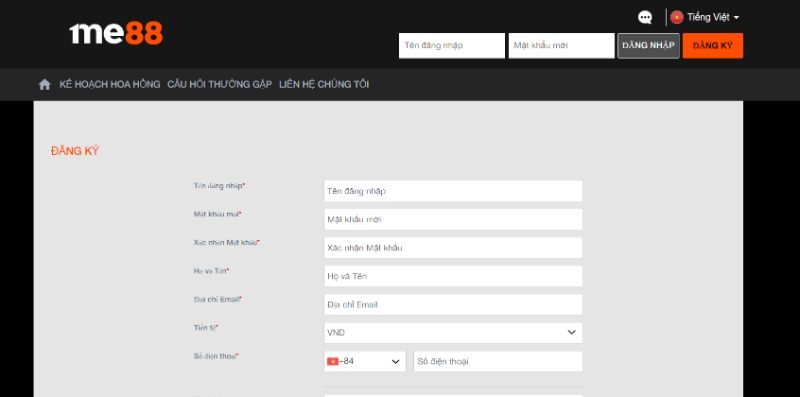The width and height of the screenshot is (800, 397).
Task: Click the Địa chỉ Email input
Action: (453, 305)
